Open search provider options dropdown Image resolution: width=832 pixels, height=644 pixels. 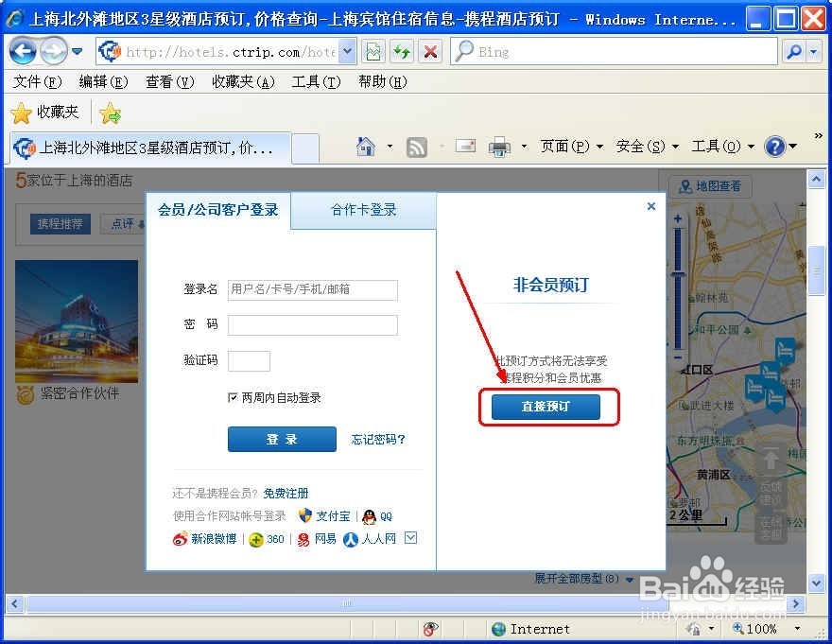pos(813,51)
